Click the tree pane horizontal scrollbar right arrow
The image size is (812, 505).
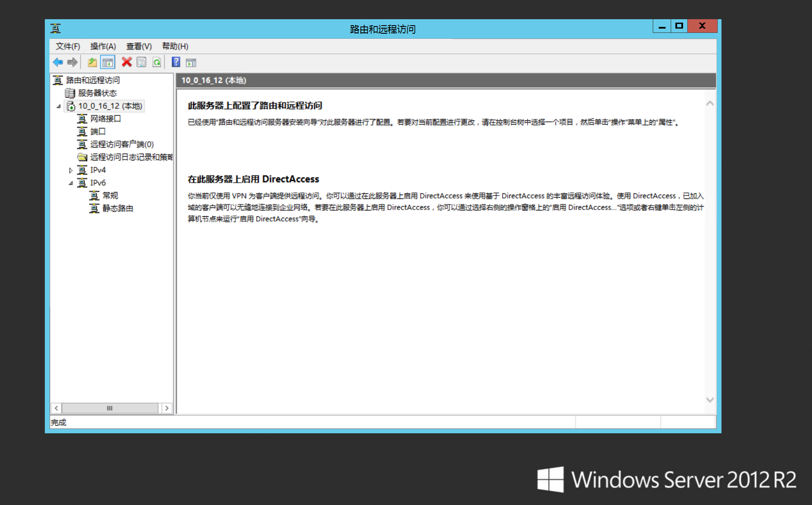167,408
